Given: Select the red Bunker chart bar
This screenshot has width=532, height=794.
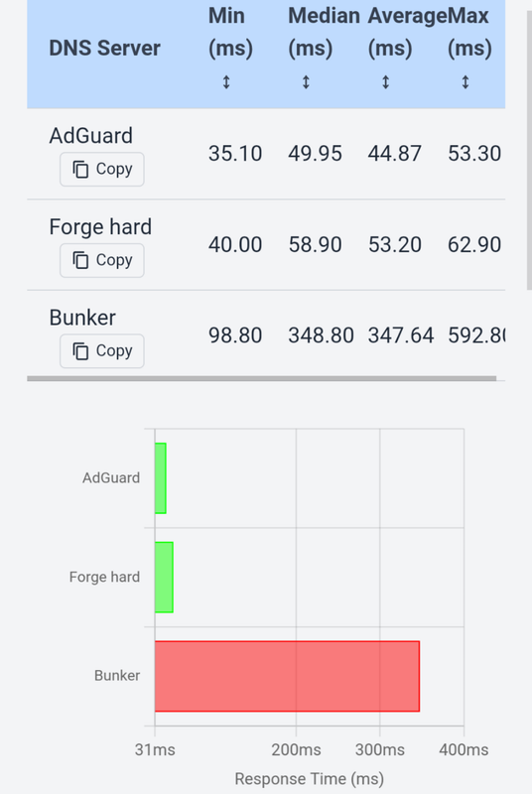Looking at the screenshot, I should click(287, 676).
